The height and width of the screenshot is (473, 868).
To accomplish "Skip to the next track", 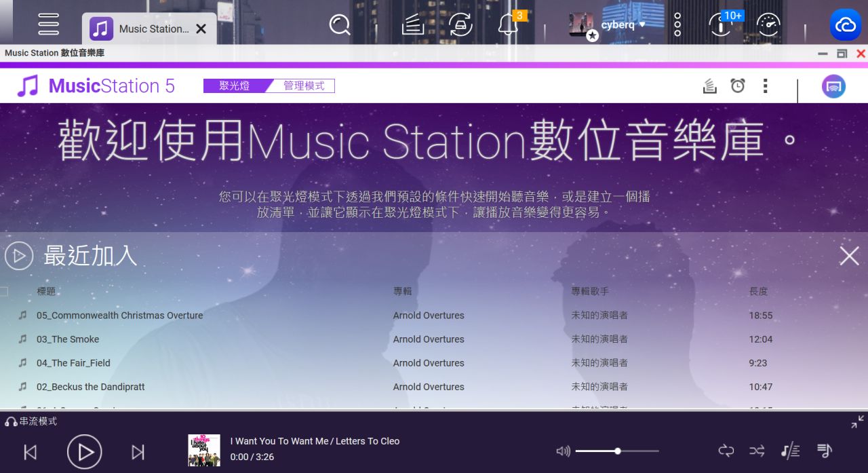I will click(x=138, y=452).
